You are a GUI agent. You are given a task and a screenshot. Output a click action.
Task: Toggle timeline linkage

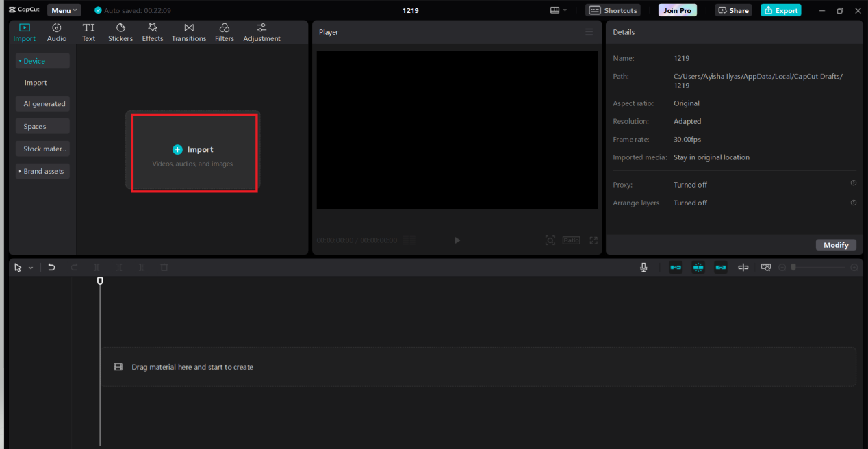point(721,268)
